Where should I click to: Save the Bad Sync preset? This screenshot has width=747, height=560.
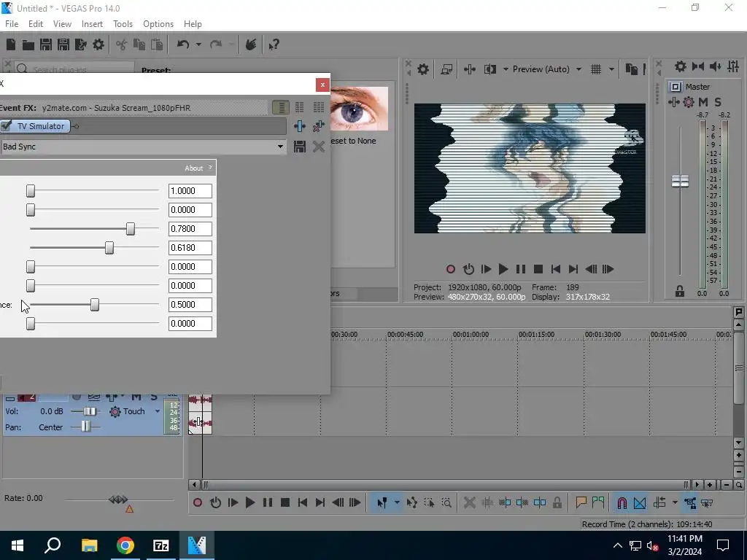300,146
